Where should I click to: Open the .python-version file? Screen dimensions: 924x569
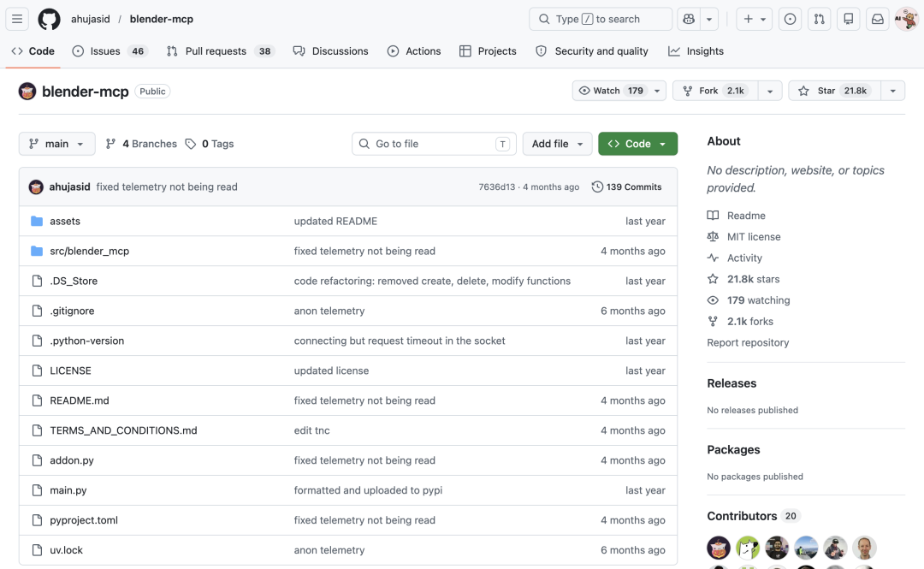click(87, 341)
